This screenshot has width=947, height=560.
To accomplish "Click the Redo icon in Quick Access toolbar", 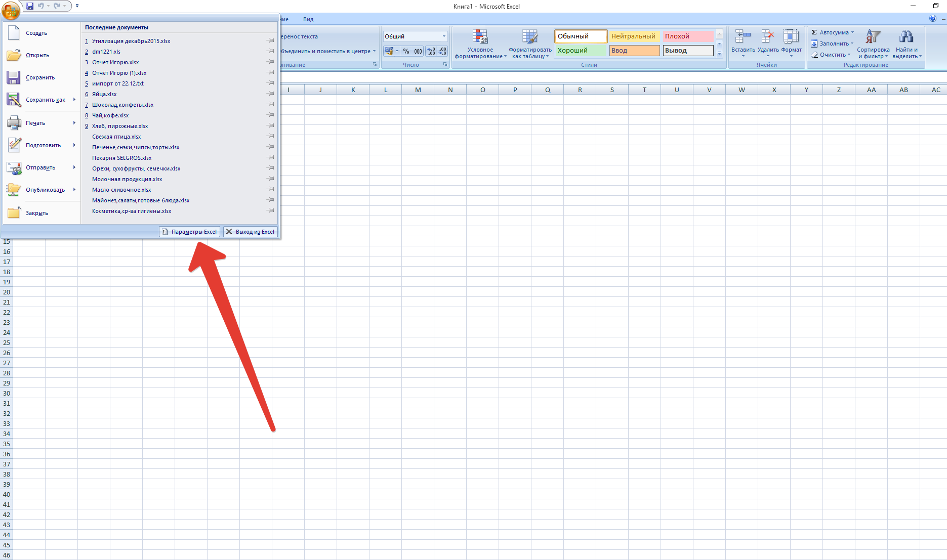I will click(x=57, y=6).
